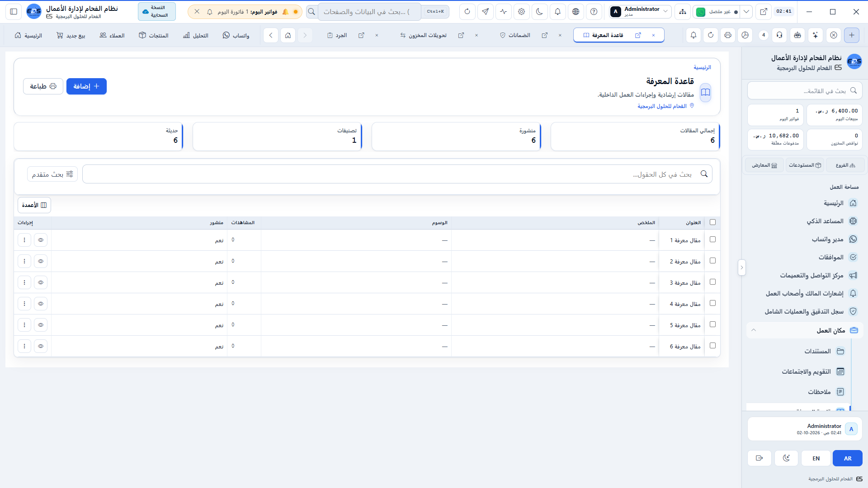The image size is (868, 488).
Task: Open the activity pulse icon
Action: (x=504, y=12)
